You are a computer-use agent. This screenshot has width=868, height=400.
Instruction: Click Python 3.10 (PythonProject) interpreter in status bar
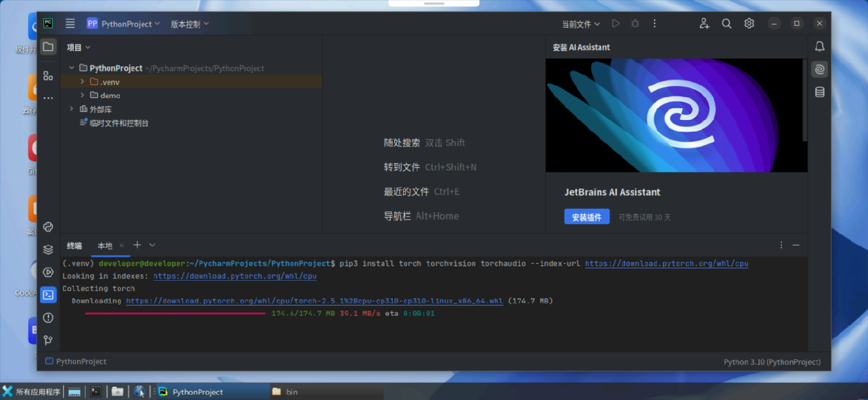pos(772,362)
